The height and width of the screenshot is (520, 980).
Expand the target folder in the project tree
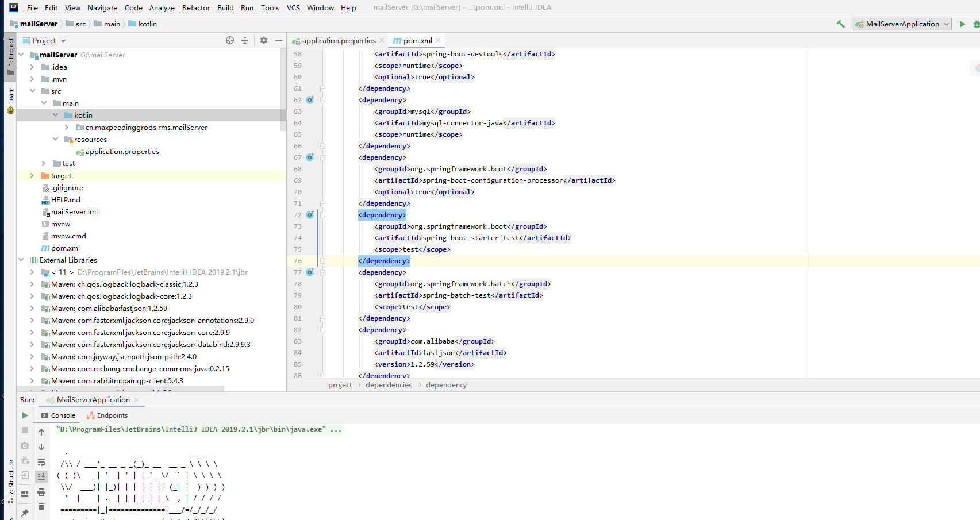[x=32, y=176]
